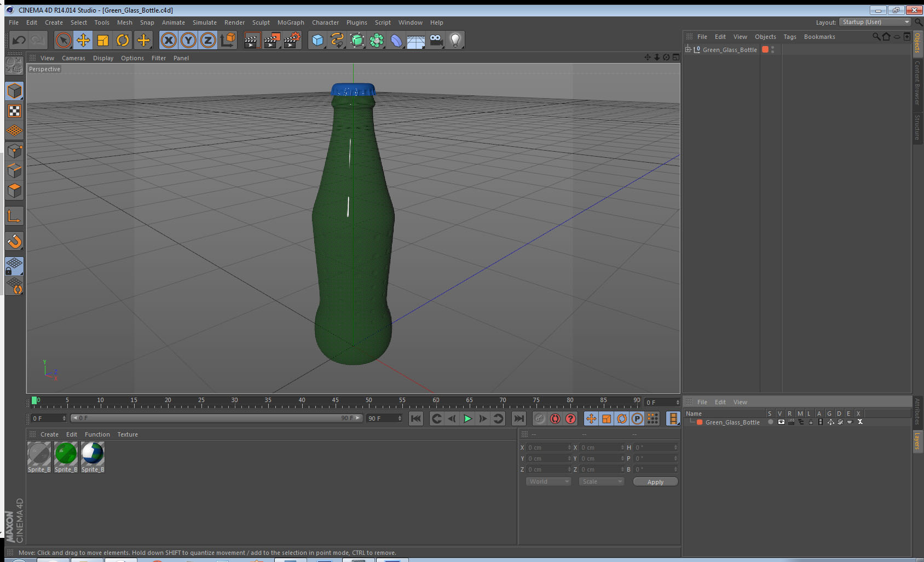Open the Object Manager Tags menu
Screen dimensions: 924x562
tap(789, 37)
